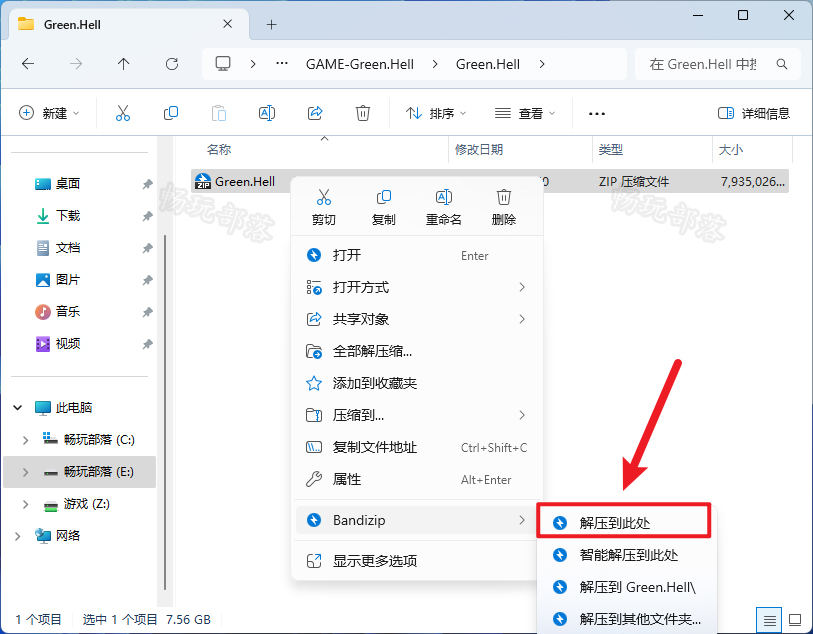This screenshot has height=634, width=813.
Task: Open the 共享对象 submenu
Action: click(x=417, y=319)
